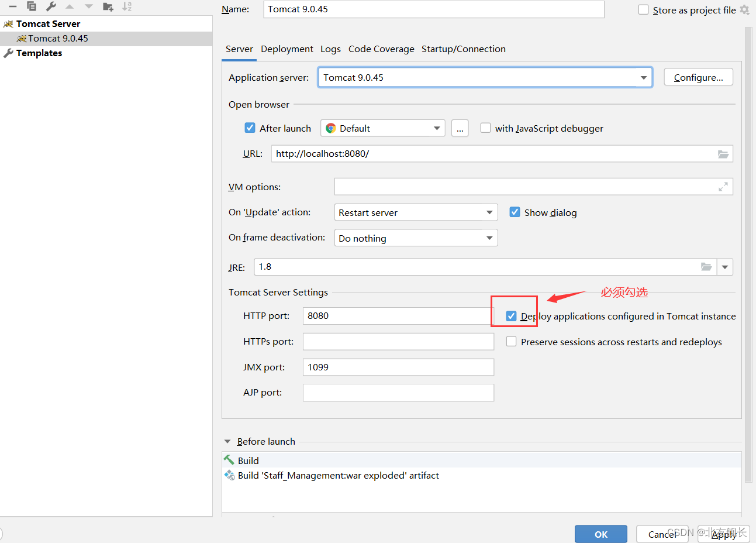Select Build 'Staff_Management:war exploded' artifact task
The image size is (756, 543).
(x=482, y=475)
